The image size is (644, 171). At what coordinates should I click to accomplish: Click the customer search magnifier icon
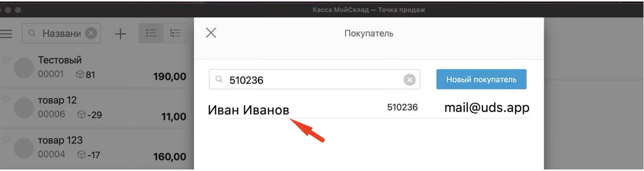(219, 79)
